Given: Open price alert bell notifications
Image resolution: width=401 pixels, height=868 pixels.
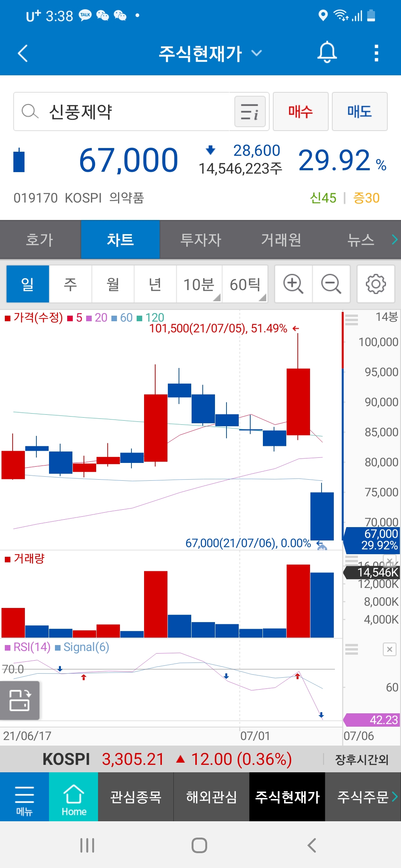Looking at the screenshot, I should pyautogui.click(x=327, y=53).
